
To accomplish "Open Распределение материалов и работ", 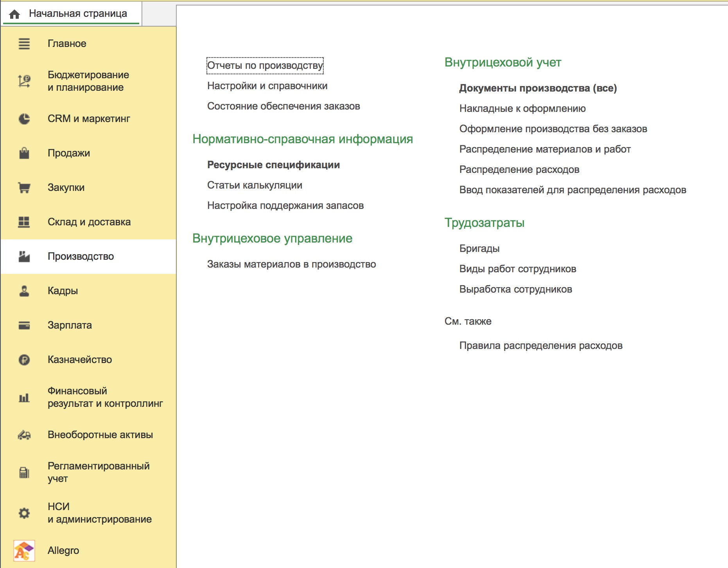I will [x=545, y=149].
